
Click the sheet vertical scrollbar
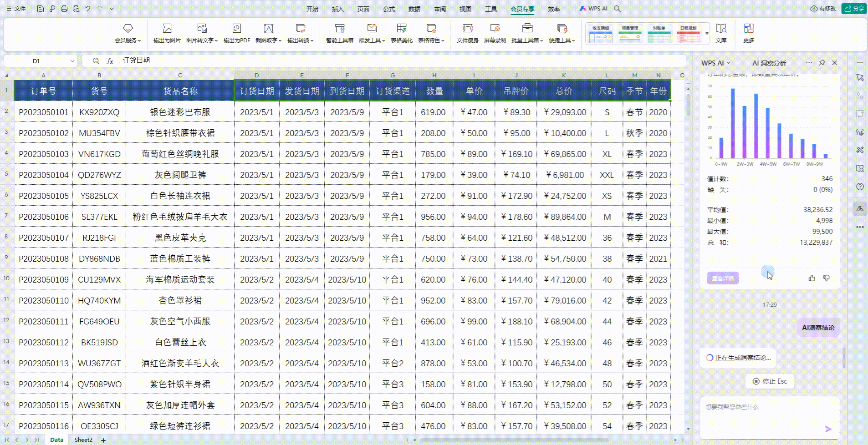click(x=688, y=105)
